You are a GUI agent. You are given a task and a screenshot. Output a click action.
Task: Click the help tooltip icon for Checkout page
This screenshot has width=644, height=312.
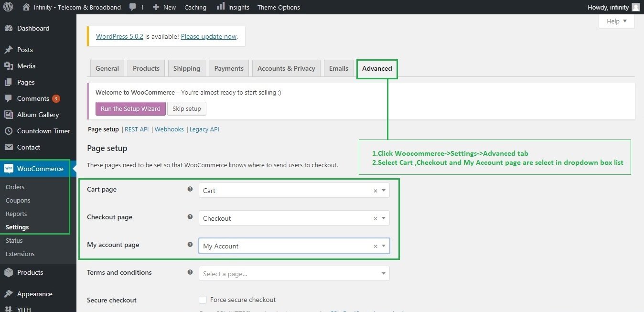click(190, 217)
